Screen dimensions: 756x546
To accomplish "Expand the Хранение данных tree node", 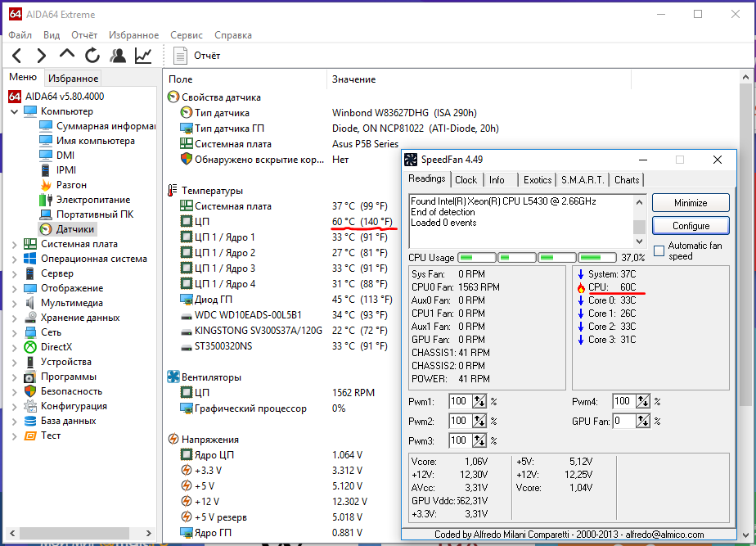I will [15, 318].
